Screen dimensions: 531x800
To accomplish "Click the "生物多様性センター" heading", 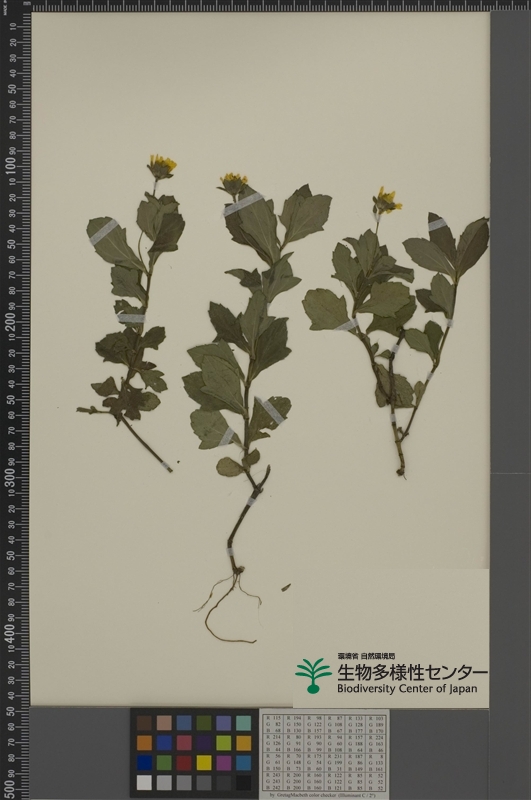I will [x=412, y=672].
